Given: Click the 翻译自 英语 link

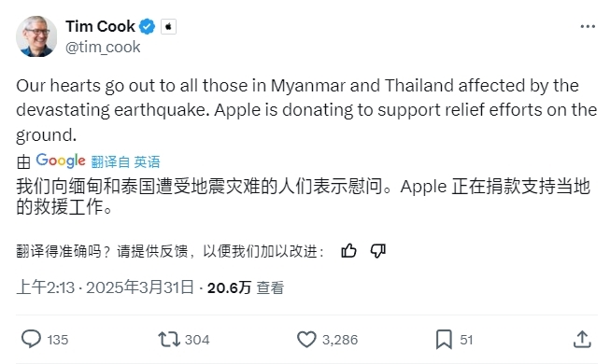Looking at the screenshot, I should (126, 161).
